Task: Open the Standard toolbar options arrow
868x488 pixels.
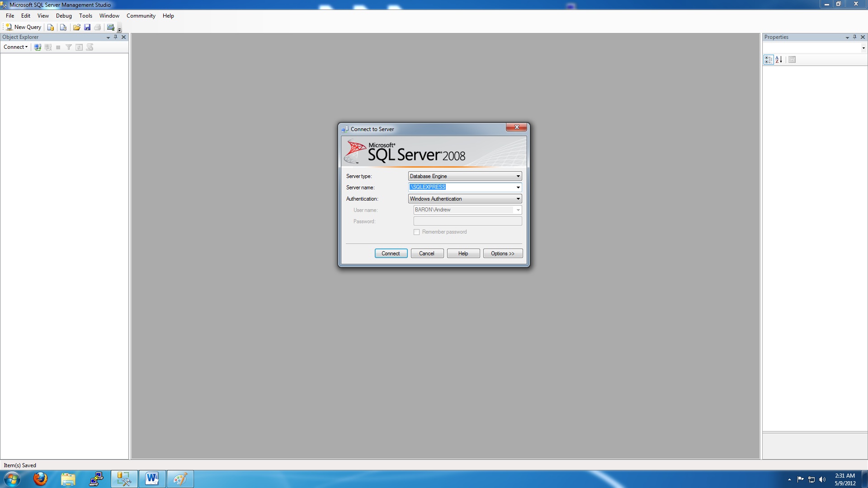Action: tap(119, 29)
